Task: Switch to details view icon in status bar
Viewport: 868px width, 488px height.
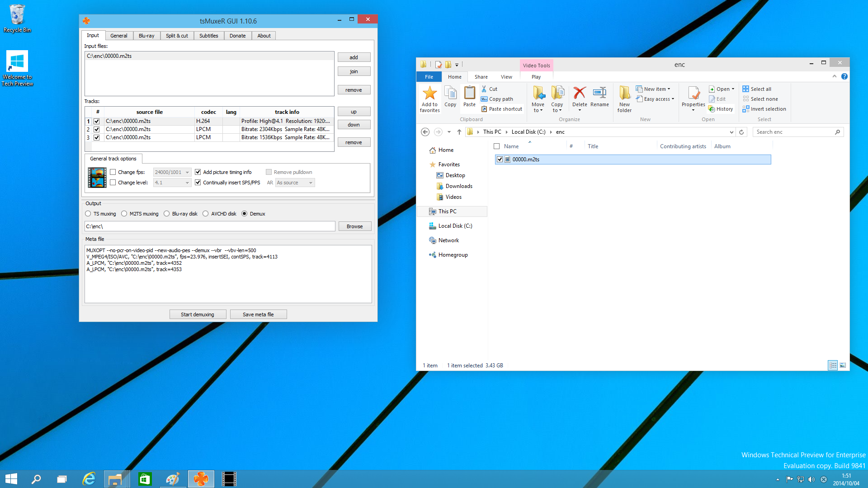Action: coord(833,365)
